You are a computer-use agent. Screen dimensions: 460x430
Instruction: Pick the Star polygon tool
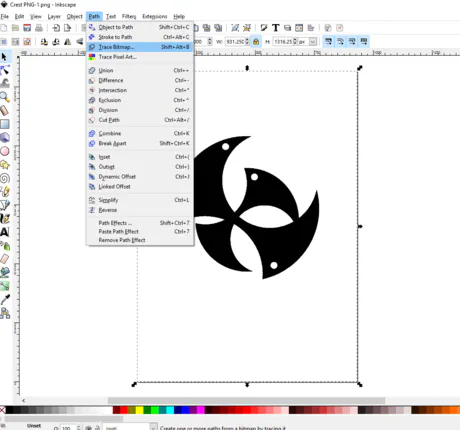click(5, 165)
